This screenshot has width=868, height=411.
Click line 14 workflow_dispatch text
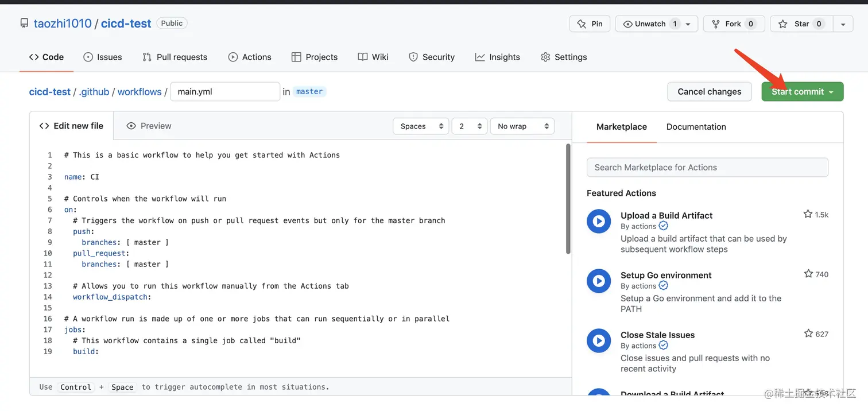(112, 297)
